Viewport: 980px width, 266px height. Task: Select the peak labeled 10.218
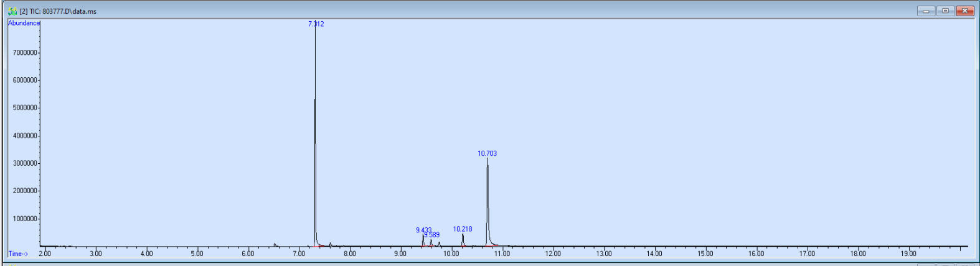463,229
